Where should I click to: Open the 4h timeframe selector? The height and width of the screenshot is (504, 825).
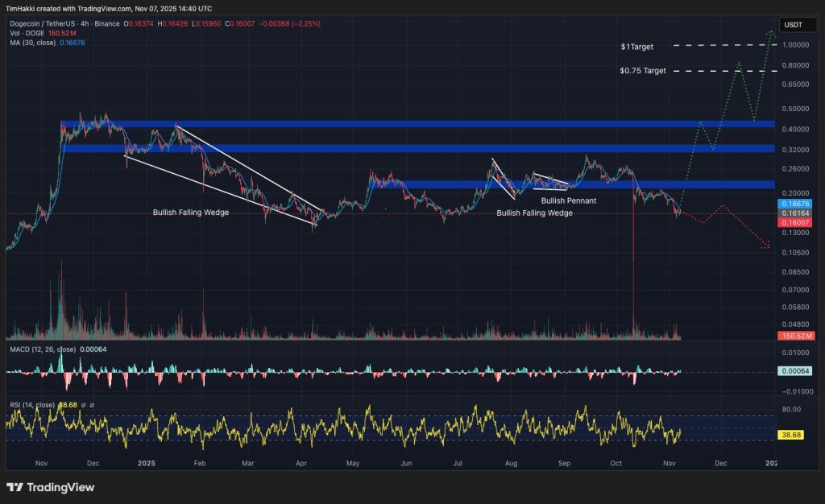point(84,24)
